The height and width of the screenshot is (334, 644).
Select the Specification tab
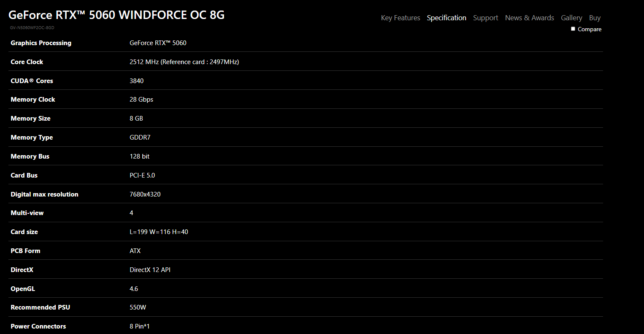pyautogui.click(x=446, y=18)
